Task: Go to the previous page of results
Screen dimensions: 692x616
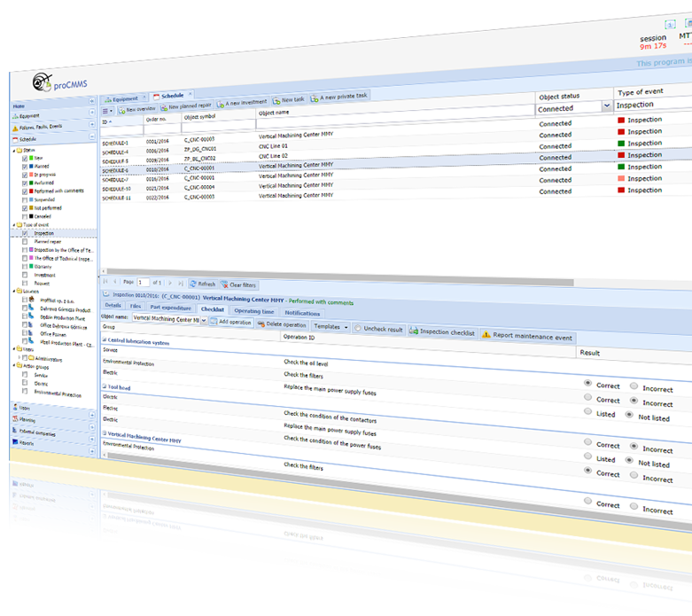Action: click(x=115, y=281)
